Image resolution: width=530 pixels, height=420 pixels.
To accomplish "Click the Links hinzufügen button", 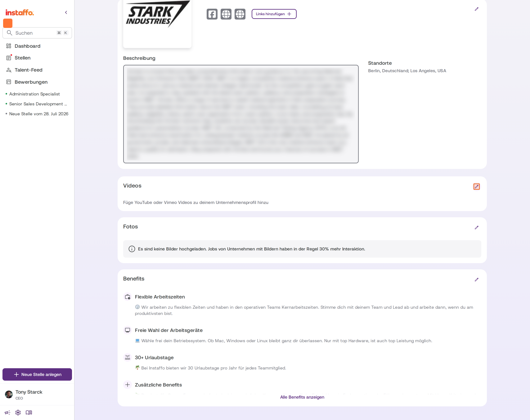I will (274, 14).
